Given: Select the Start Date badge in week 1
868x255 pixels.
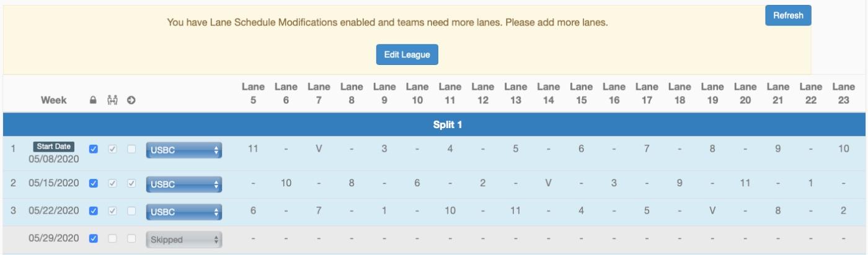Looking at the screenshot, I should click(54, 147).
